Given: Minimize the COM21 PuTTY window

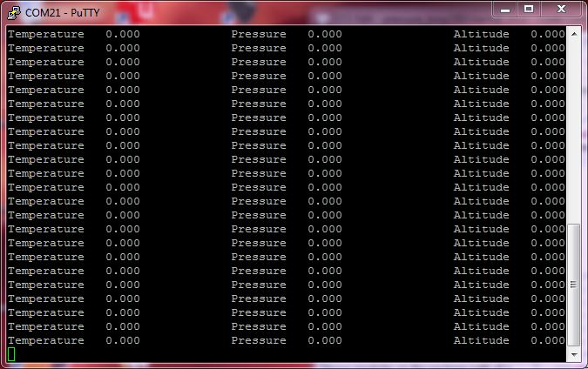Looking at the screenshot, I should click(x=505, y=10).
